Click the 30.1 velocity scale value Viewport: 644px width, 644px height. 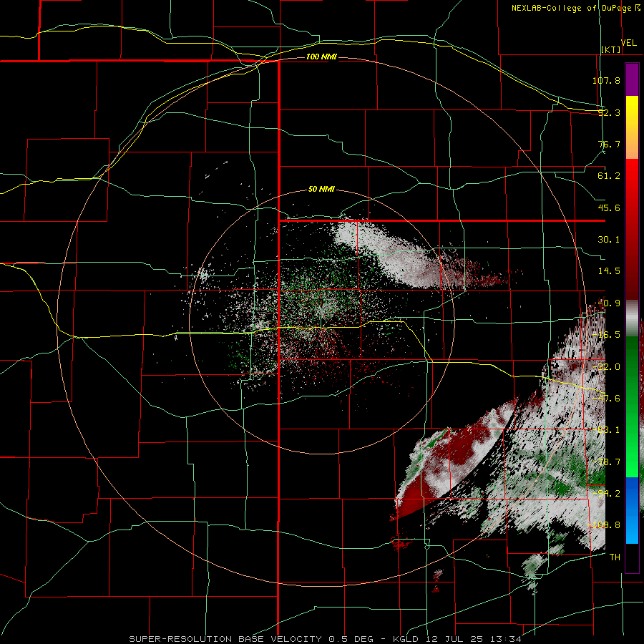pyautogui.click(x=609, y=240)
